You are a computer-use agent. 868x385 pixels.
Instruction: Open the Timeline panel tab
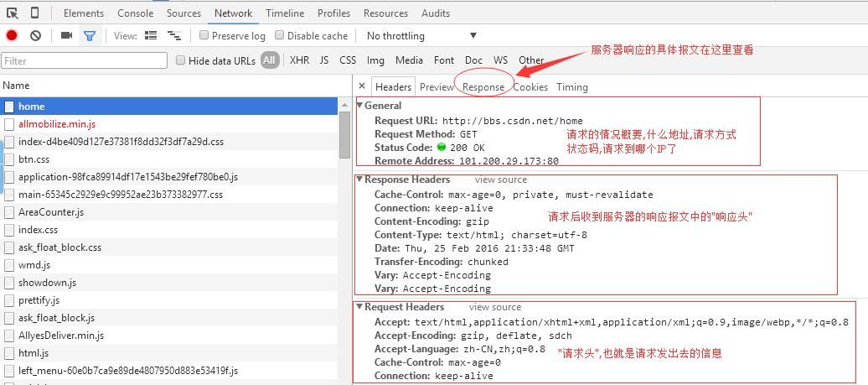point(285,13)
